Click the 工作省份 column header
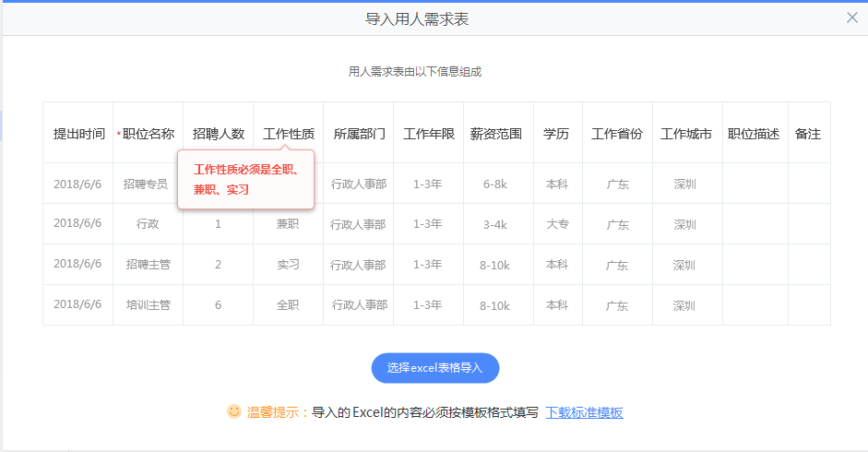The image size is (868, 452). click(x=617, y=134)
